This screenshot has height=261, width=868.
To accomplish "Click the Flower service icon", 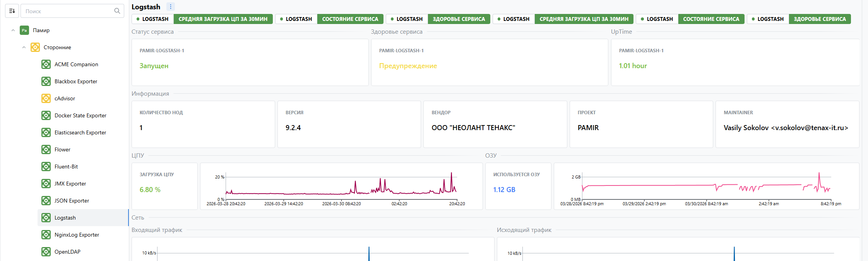I will 46,149.
